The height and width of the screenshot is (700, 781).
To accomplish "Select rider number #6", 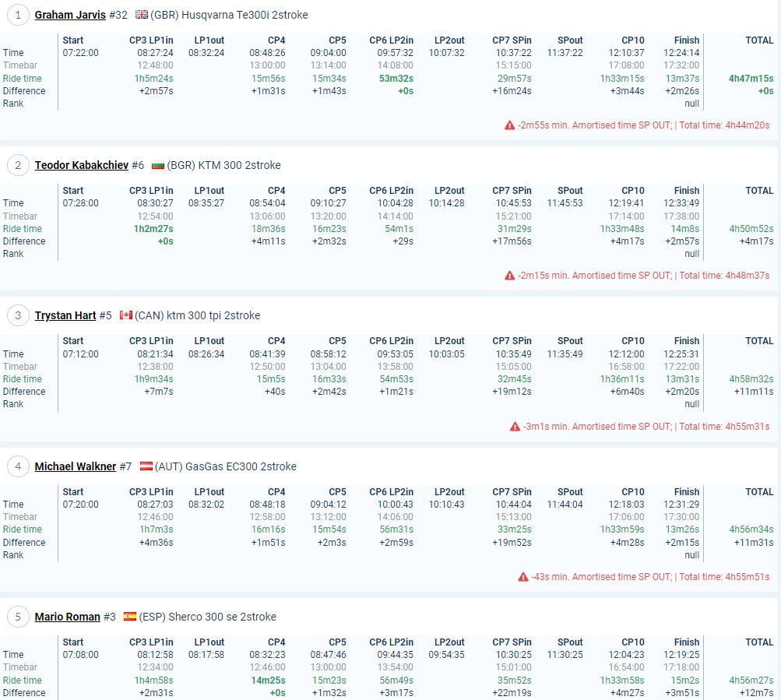I will coord(138,165).
